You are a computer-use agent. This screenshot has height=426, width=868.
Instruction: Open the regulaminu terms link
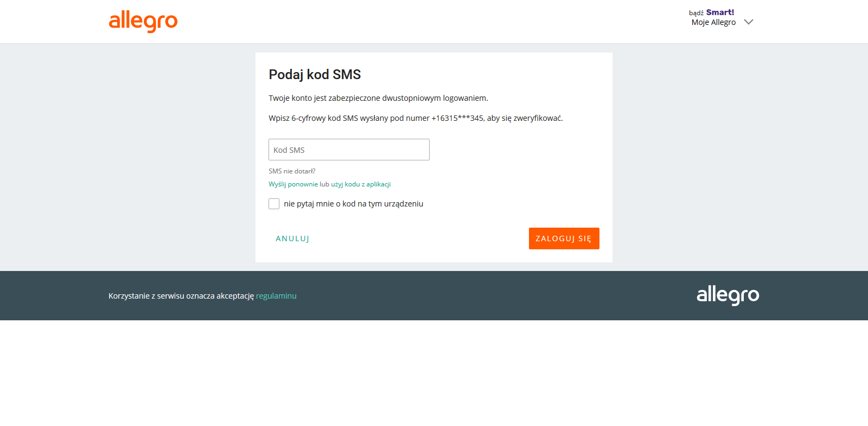[x=276, y=296]
